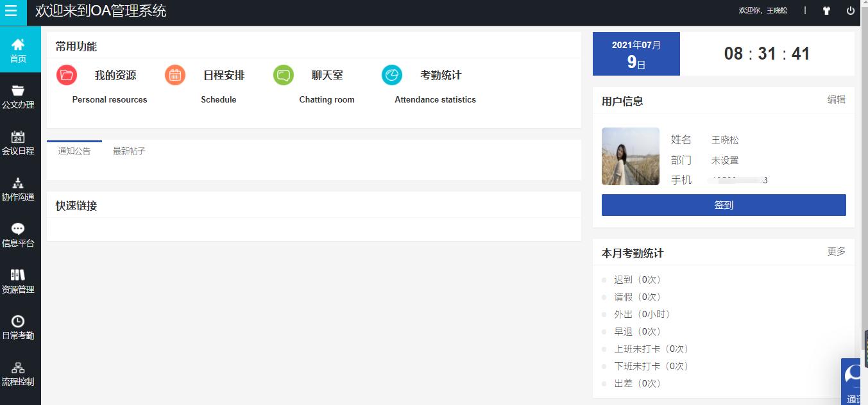Open 日常考勤 clock icon

tap(18, 321)
